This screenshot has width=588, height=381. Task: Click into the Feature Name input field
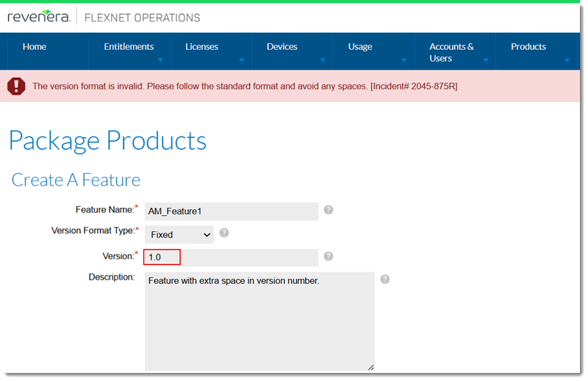pos(232,211)
